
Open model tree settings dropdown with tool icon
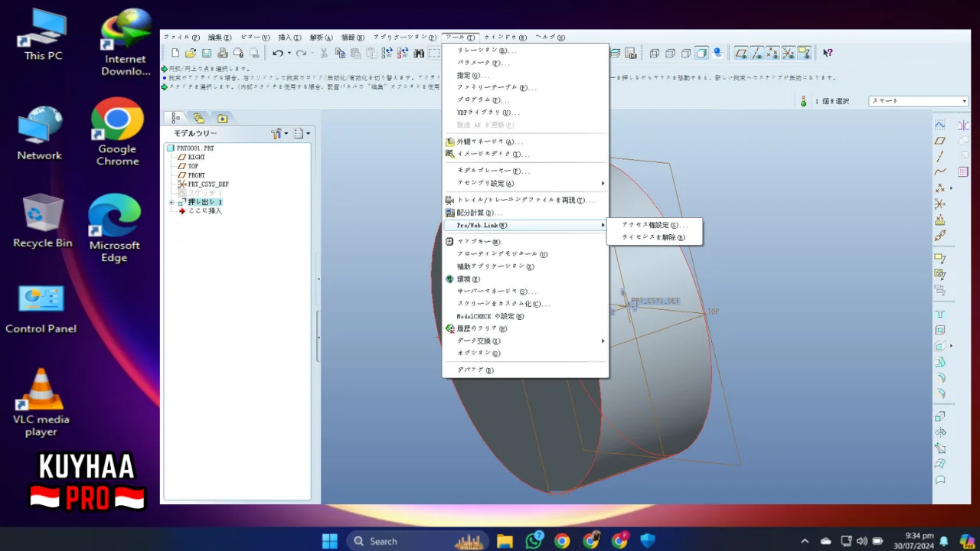click(279, 133)
